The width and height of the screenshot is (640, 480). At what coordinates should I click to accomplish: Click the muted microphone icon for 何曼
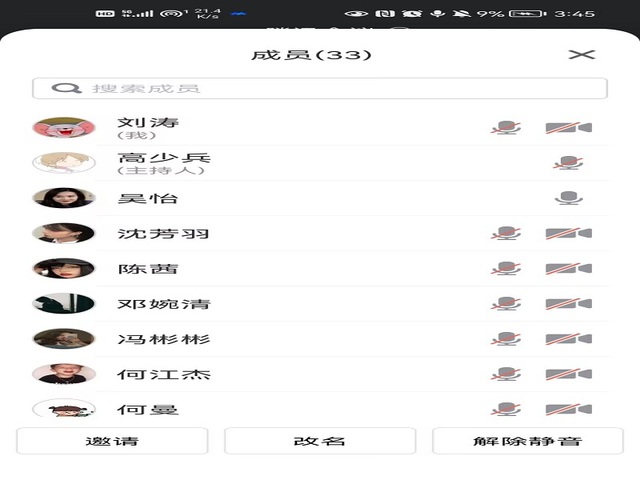click(x=506, y=409)
